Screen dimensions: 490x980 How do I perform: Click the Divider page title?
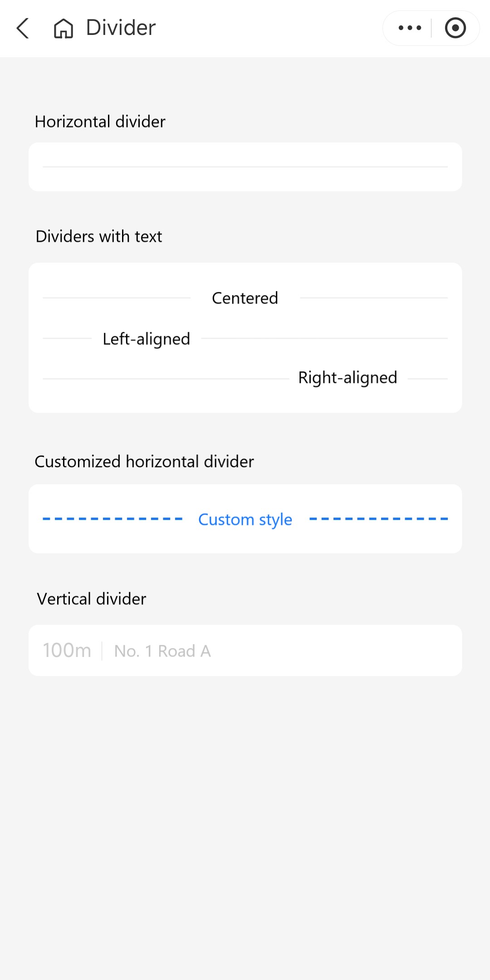(x=121, y=28)
